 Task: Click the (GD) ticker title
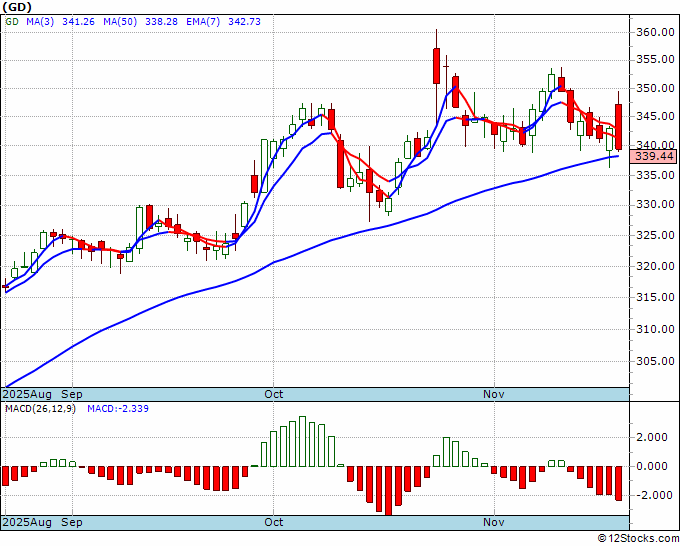[x=17, y=7]
